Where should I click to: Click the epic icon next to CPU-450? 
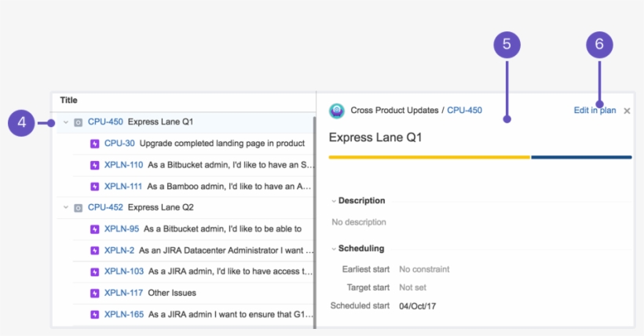[78, 122]
